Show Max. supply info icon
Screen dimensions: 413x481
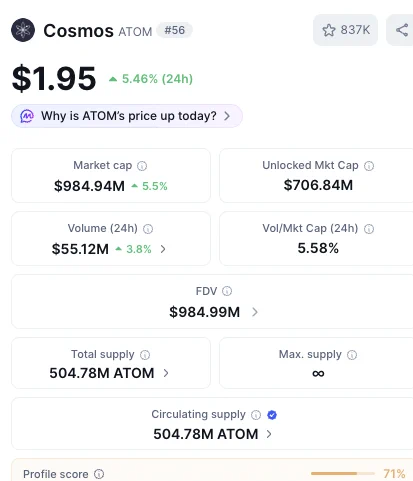352,355
